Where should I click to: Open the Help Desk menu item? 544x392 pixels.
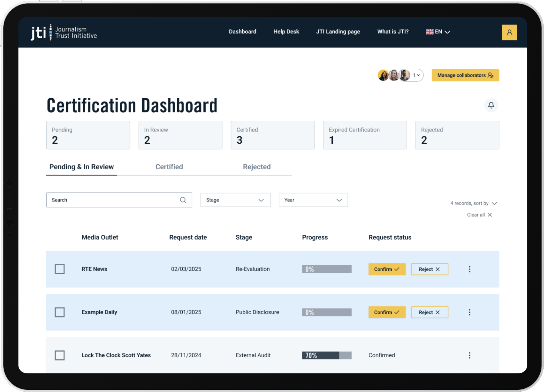[x=286, y=32]
